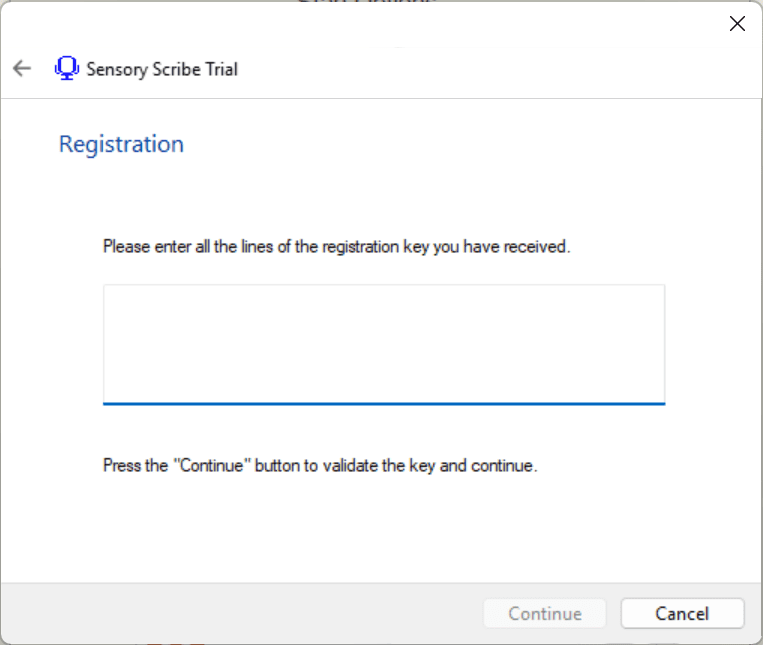Click the blue Registration heading
Image resolution: width=763 pixels, height=645 pixels.
tap(121, 144)
